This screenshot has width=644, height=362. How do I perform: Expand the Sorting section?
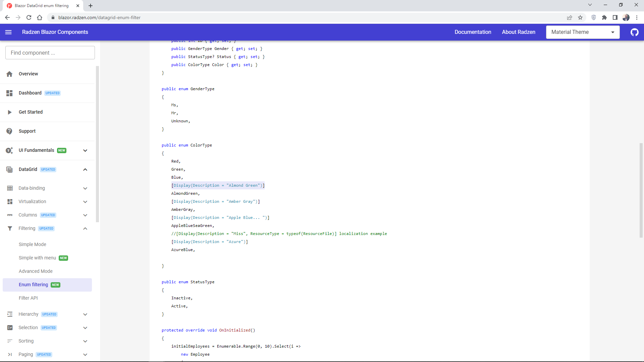[x=85, y=341]
